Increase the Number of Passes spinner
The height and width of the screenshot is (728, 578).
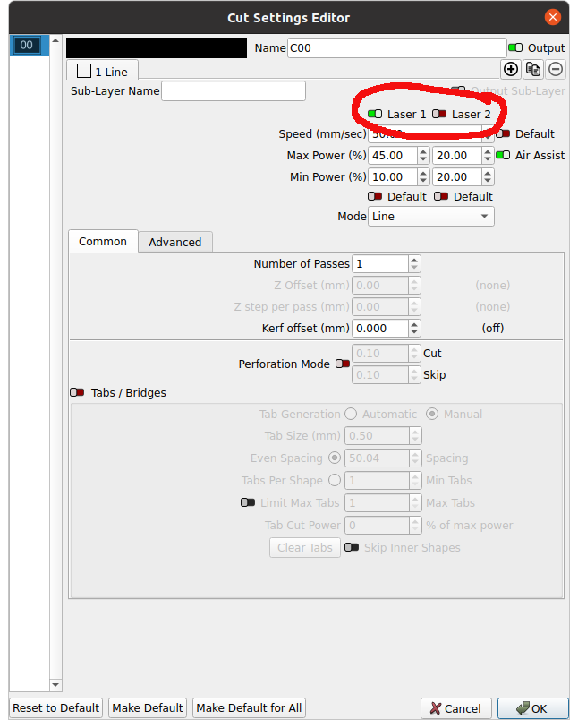coord(414,260)
